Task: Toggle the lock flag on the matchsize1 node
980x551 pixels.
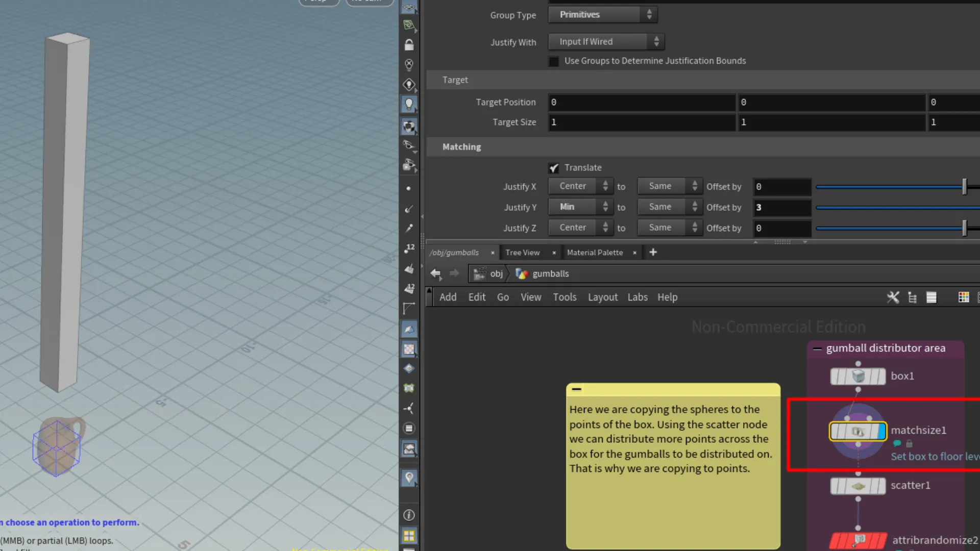Action: click(x=909, y=444)
